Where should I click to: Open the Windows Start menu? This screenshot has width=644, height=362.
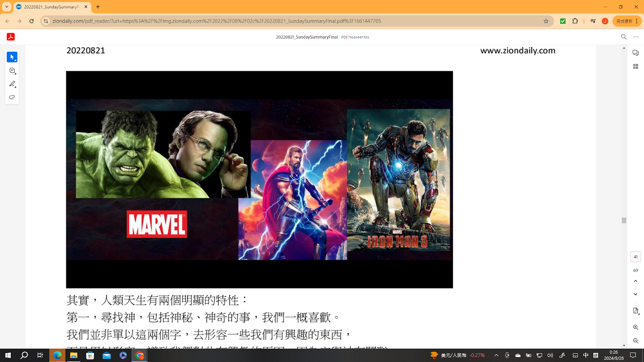tap(8, 355)
